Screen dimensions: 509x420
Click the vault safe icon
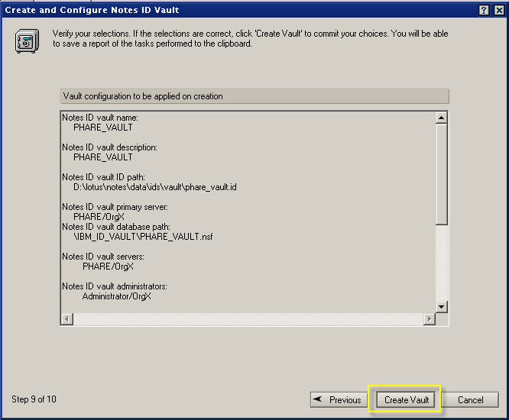(x=27, y=41)
